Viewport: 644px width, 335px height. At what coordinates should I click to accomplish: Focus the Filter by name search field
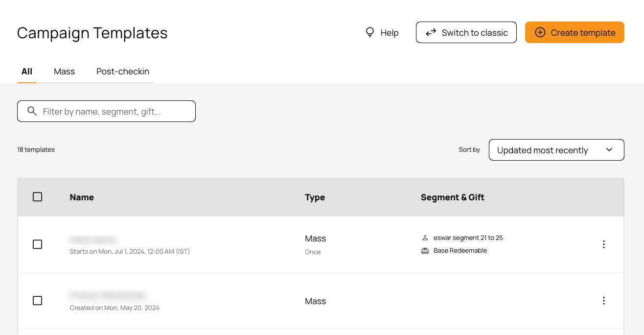click(106, 111)
